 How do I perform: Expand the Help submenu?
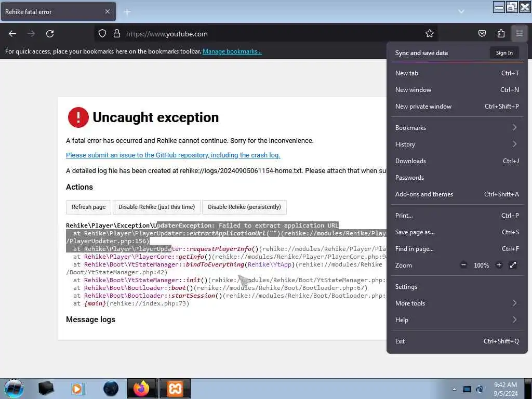457,320
